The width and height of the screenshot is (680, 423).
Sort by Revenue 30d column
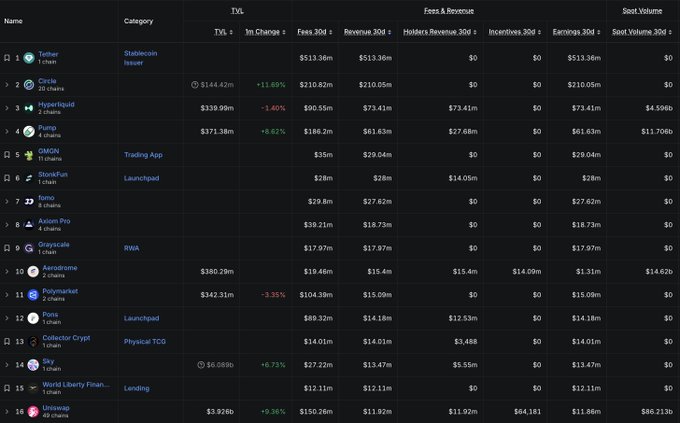(367, 32)
